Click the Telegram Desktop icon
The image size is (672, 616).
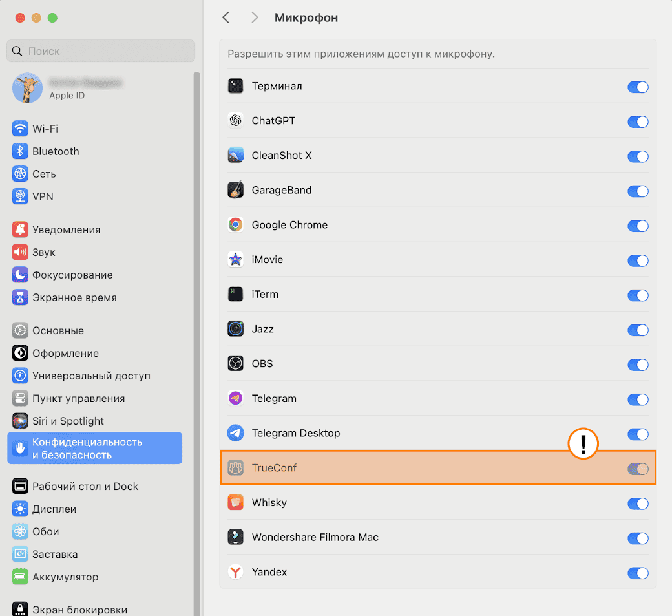coord(235,433)
